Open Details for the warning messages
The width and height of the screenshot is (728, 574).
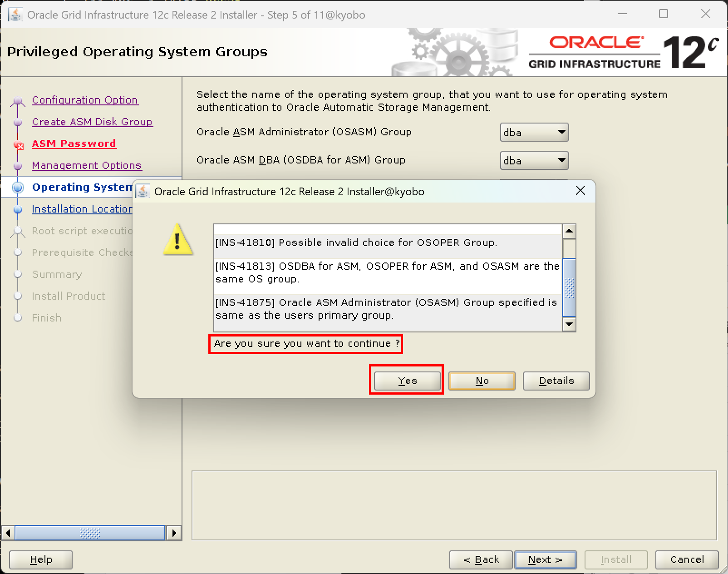[x=556, y=381]
